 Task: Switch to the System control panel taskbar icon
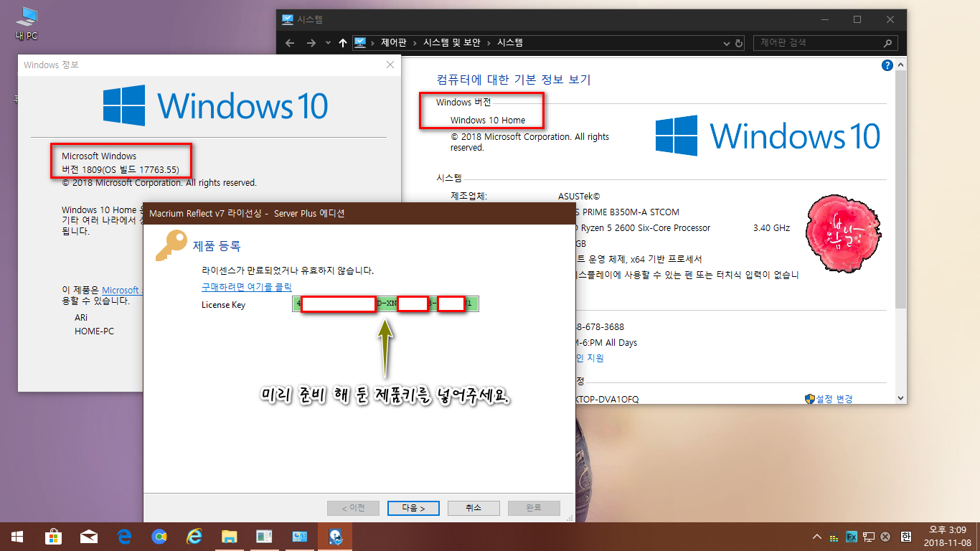[x=300, y=537]
